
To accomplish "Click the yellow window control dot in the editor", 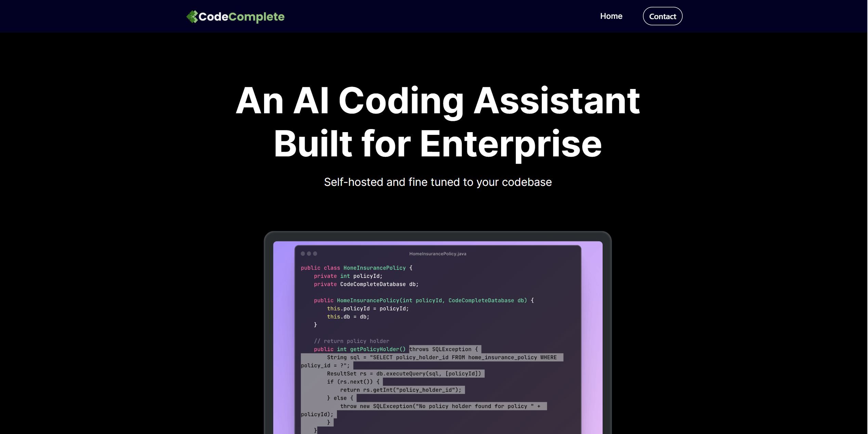I will [x=308, y=254].
